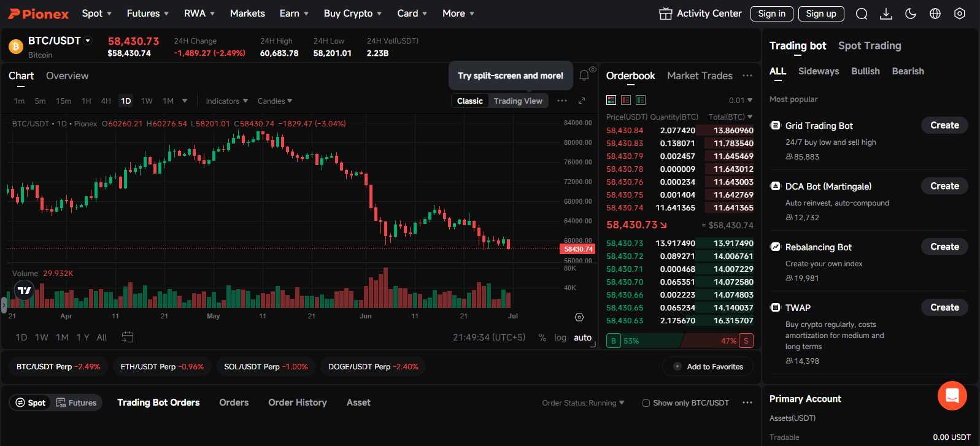Open chart settings gear below price axis
This screenshot has width=980, height=446.
(579, 317)
